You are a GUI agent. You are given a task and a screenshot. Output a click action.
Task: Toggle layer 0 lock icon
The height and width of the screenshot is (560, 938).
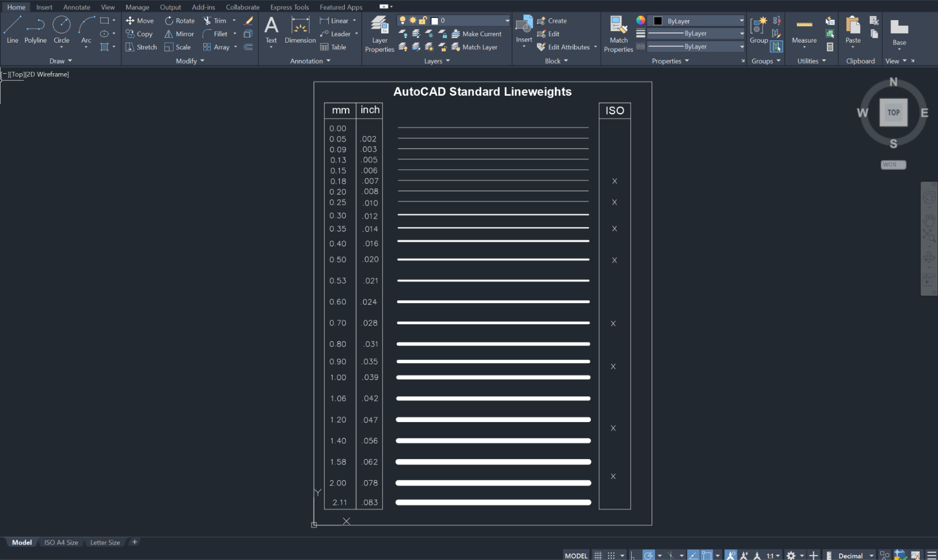click(x=423, y=20)
